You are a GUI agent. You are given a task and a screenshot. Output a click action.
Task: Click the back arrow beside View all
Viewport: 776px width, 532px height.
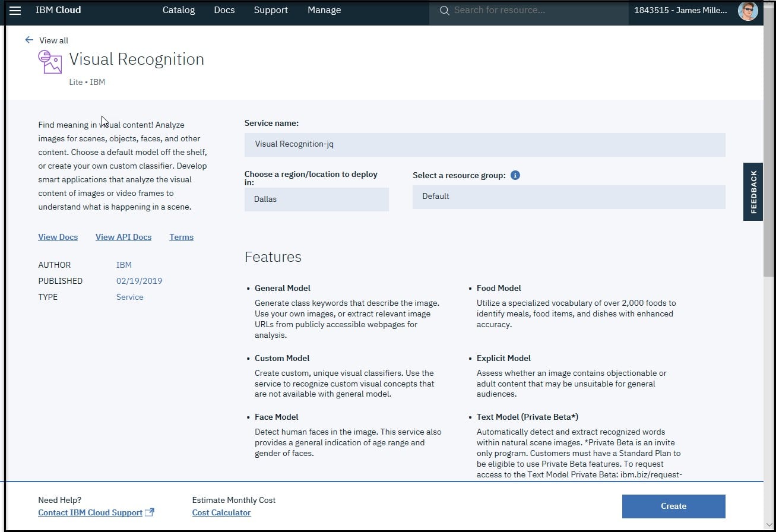click(x=29, y=40)
